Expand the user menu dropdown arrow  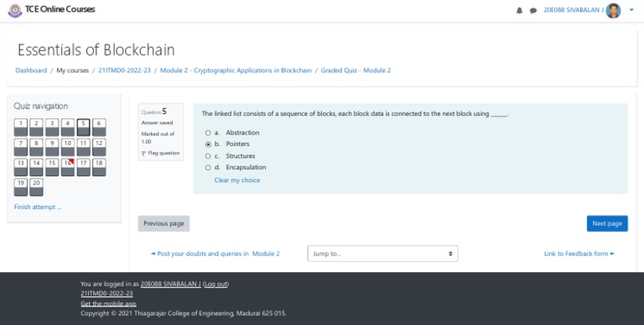pos(631,10)
